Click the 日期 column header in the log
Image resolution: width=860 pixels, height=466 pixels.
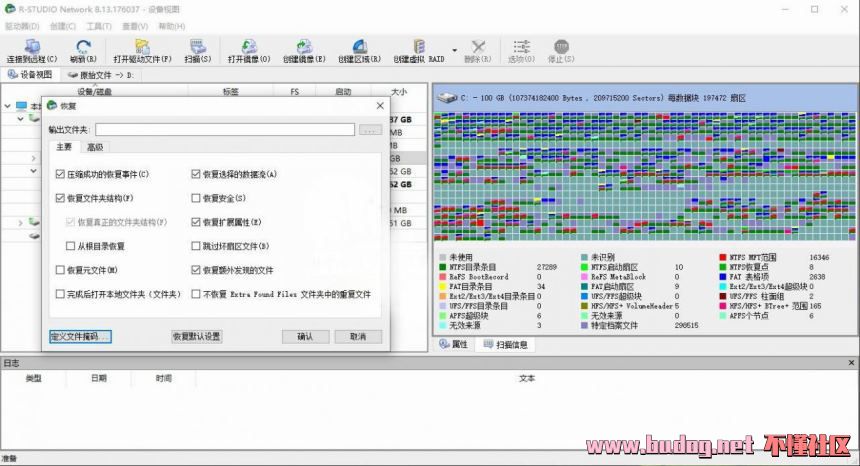click(x=99, y=378)
